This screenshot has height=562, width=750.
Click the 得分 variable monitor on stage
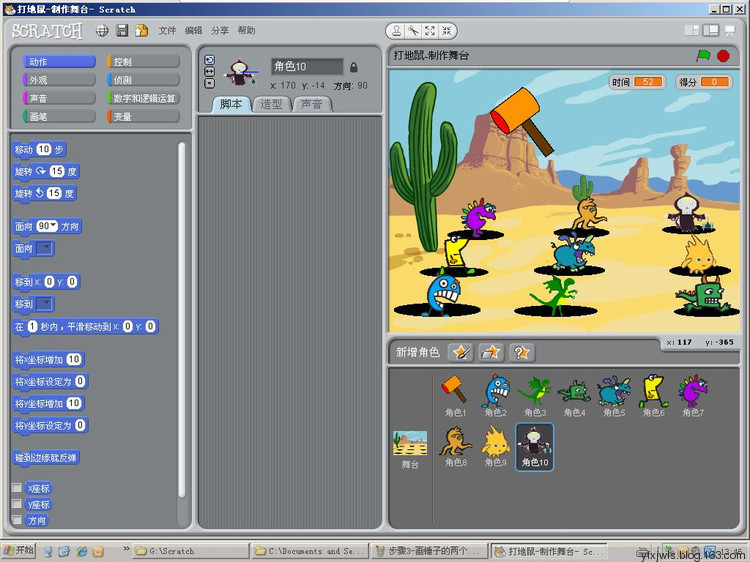tap(704, 82)
